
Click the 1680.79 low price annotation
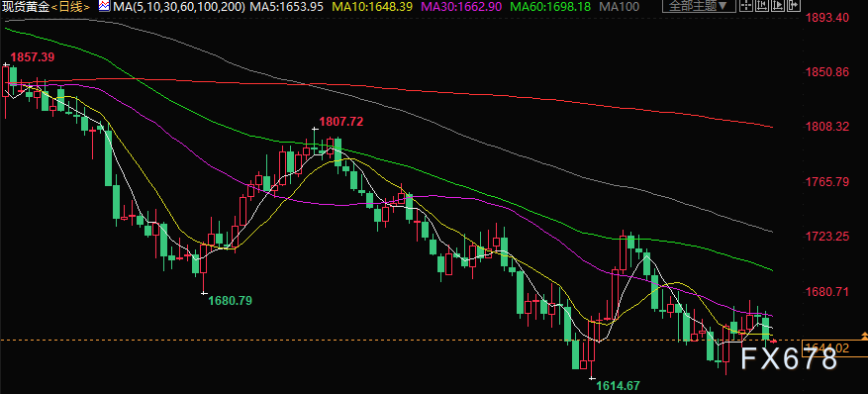(231, 301)
